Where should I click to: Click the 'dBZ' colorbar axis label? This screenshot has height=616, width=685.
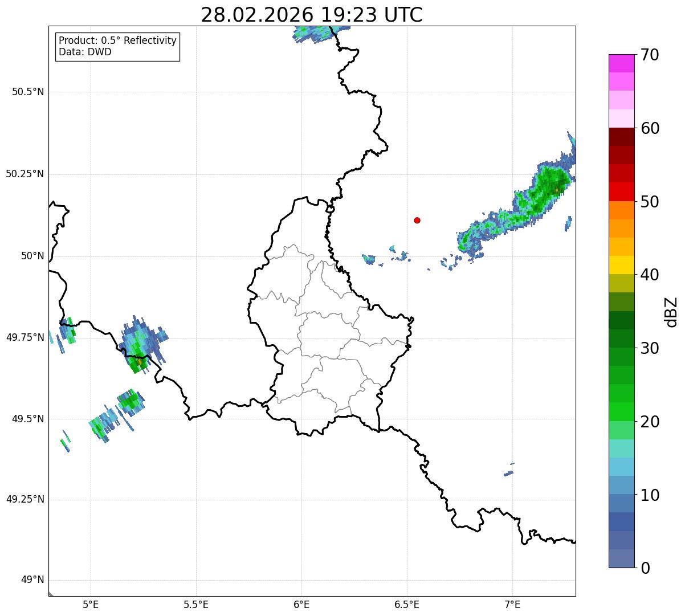coord(671,311)
